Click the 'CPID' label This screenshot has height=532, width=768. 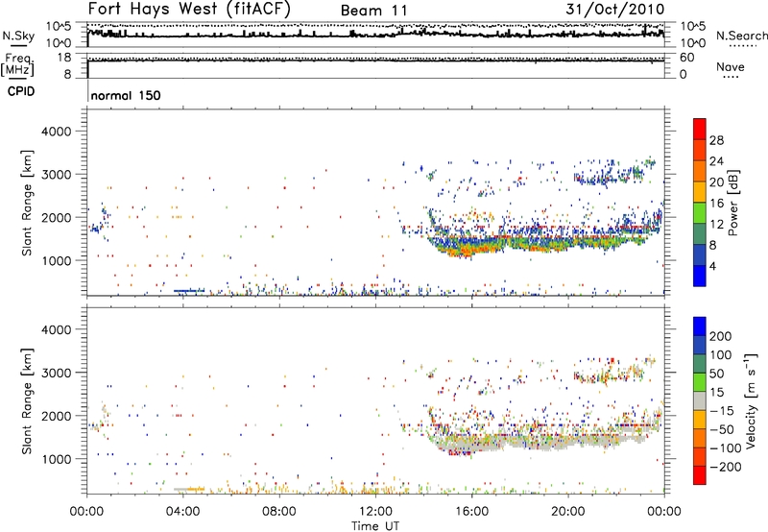pos(21,91)
